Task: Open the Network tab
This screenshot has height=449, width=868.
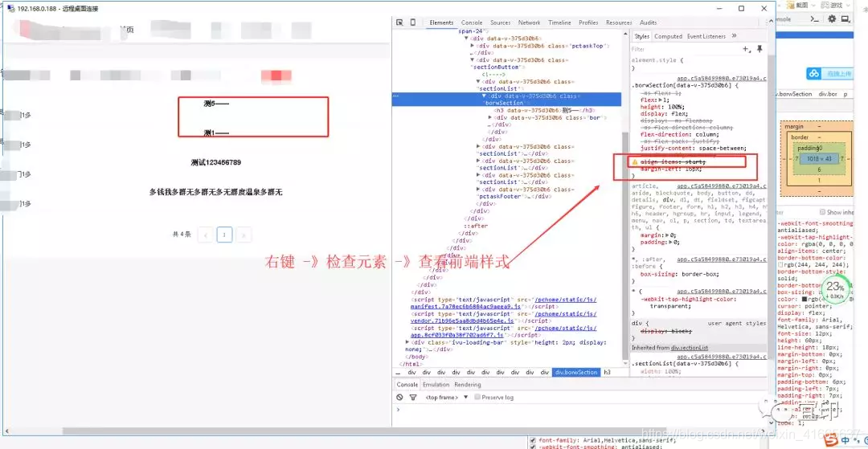Action: click(x=529, y=22)
